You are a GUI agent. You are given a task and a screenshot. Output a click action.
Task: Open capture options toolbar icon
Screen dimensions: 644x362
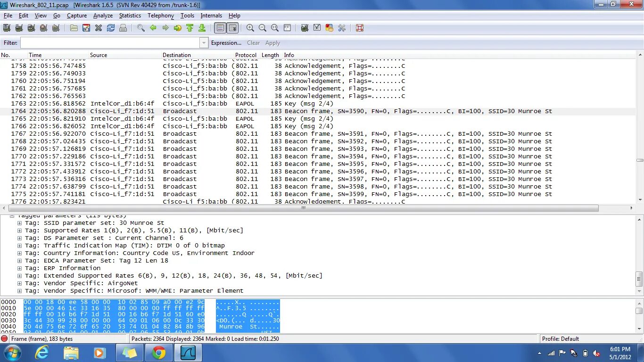coord(19,28)
